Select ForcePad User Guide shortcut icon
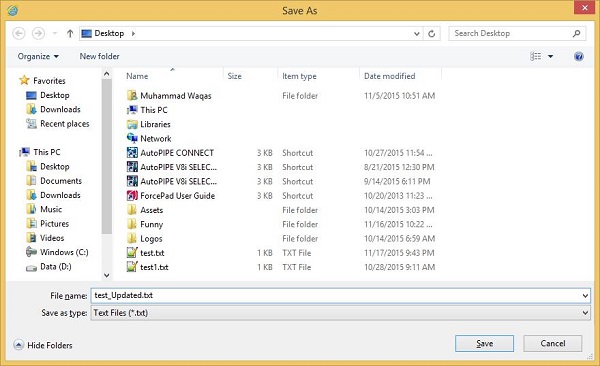The width and height of the screenshot is (600, 366). [x=132, y=196]
